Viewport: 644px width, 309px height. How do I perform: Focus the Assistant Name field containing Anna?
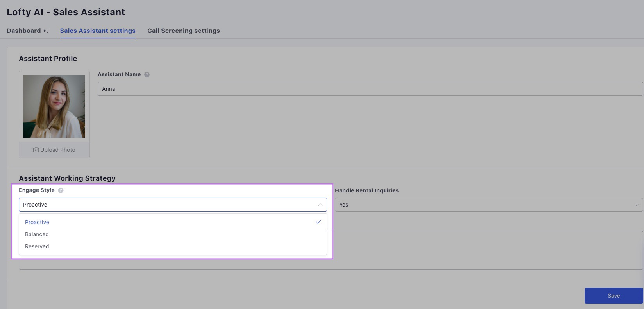370,89
